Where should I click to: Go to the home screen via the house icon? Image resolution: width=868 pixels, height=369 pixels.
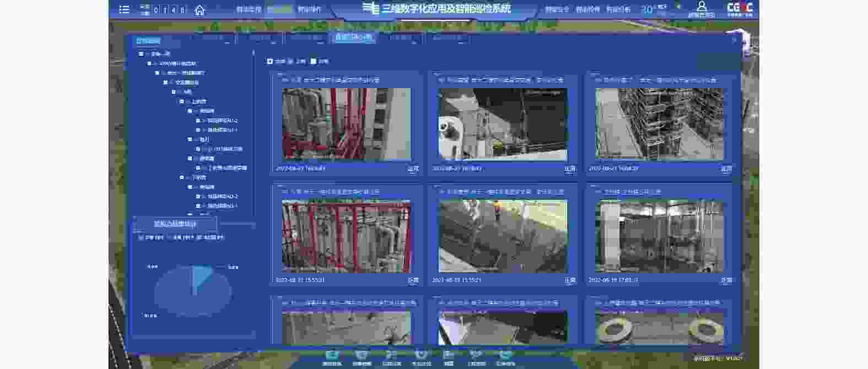[x=200, y=10]
